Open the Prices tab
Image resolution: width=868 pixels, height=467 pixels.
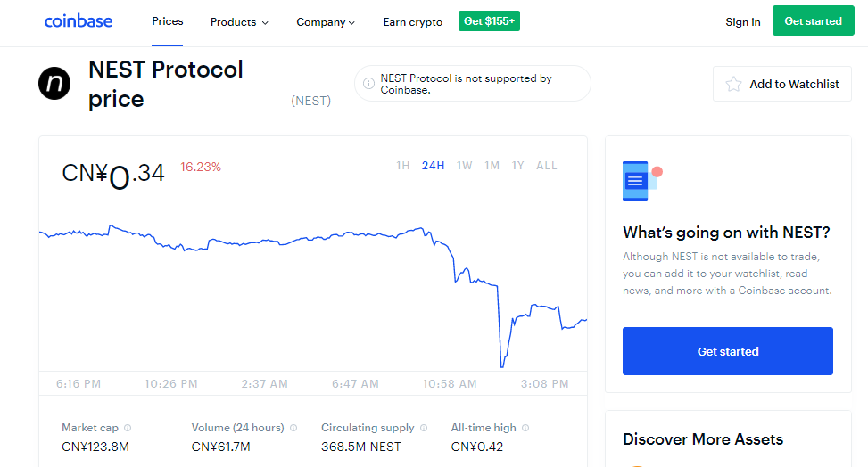coord(167,21)
